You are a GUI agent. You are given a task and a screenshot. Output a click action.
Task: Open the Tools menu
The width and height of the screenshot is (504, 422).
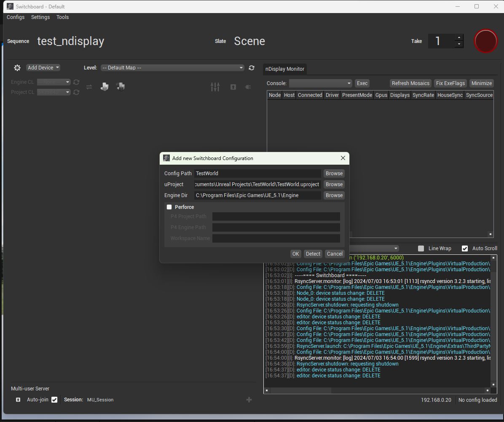[x=63, y=17]
